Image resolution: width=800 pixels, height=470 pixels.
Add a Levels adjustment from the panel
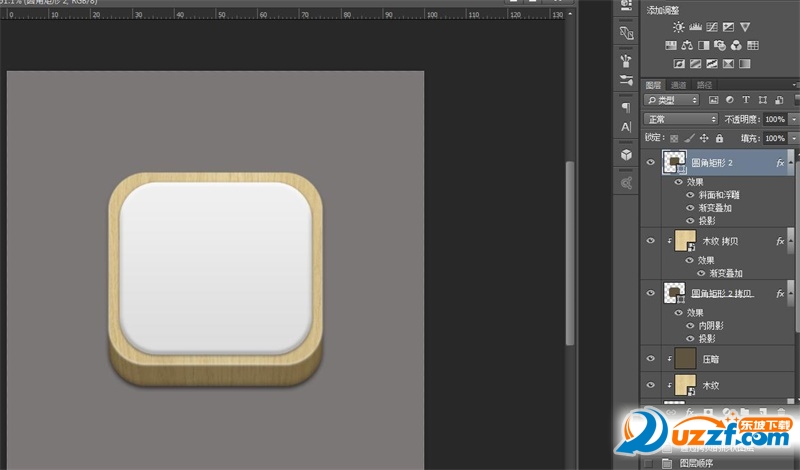696,27
